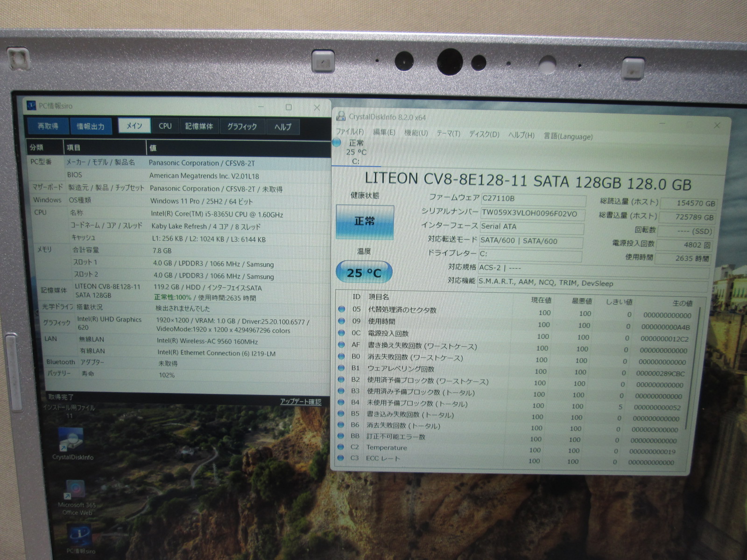The width and height of the screenshot is (747, 560).
Task: Click the status dot for attribute B6
Action: coord(341,425)
